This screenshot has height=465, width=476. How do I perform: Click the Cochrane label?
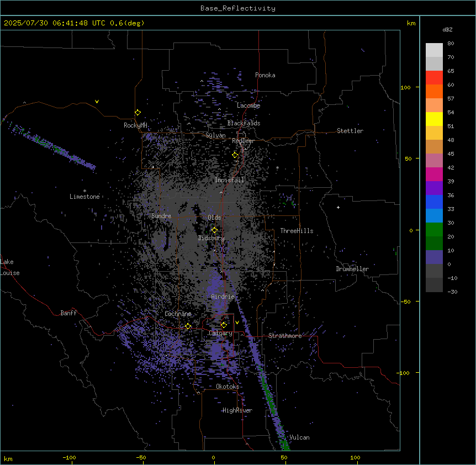pos(178,314)
